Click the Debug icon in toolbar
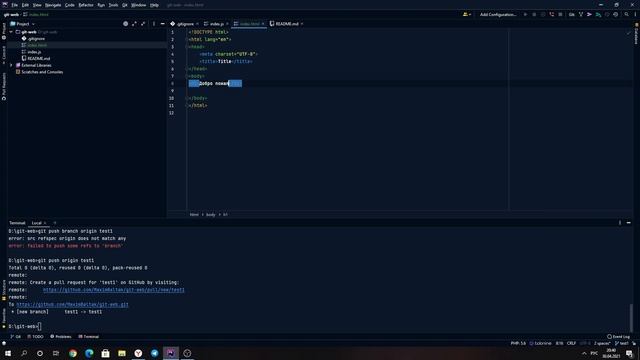The width and height of the screenshot is (640, 360). 534,14
